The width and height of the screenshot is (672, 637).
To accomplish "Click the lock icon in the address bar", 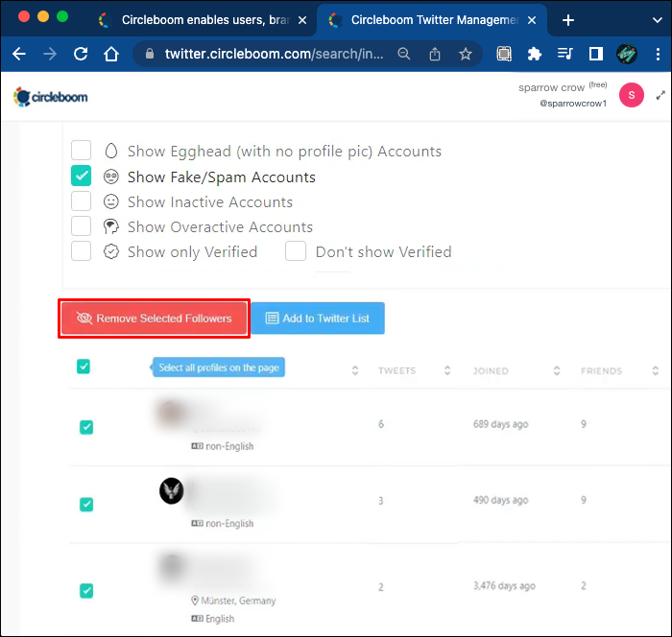I will [149, 54].
